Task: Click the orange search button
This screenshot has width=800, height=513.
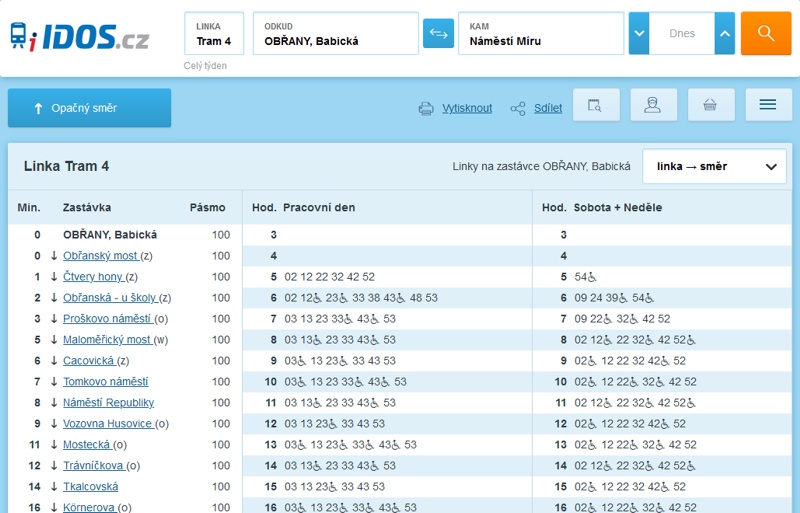Action: 765,33
